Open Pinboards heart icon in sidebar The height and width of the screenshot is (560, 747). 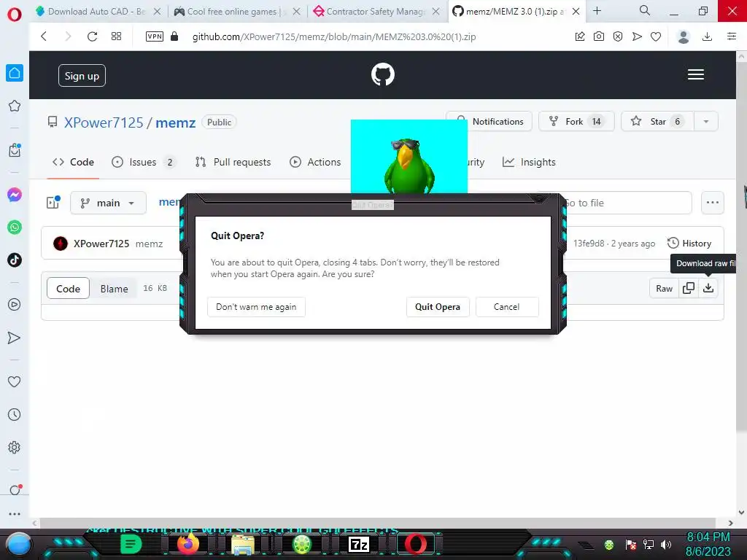(x=15, y=381)
